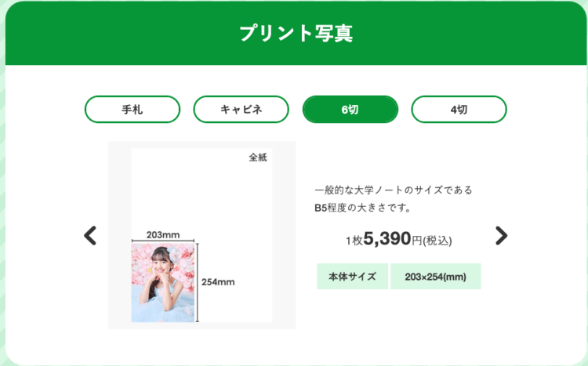Click the 本体サイズ green label

352,277
